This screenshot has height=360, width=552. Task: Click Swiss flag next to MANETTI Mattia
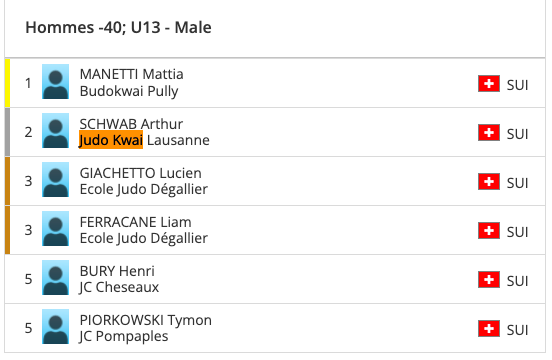pos(489,84)
